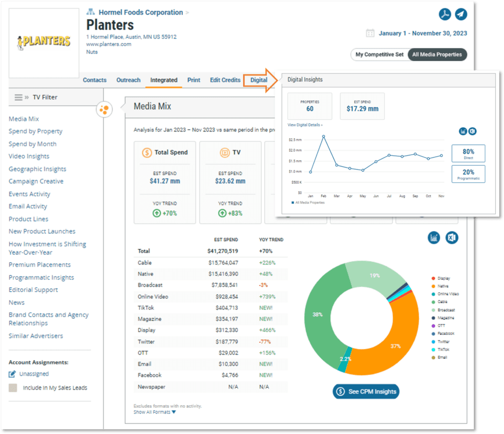Open the calendar date range icon
The height and width of the screenshot is (434, 504).
coord(370,33)
